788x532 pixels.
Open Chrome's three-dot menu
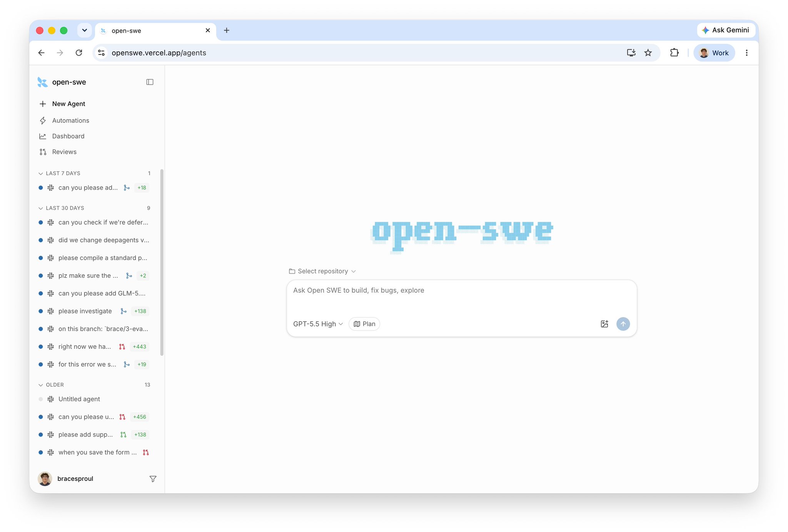pyautogui.click(x=746, y=53)
